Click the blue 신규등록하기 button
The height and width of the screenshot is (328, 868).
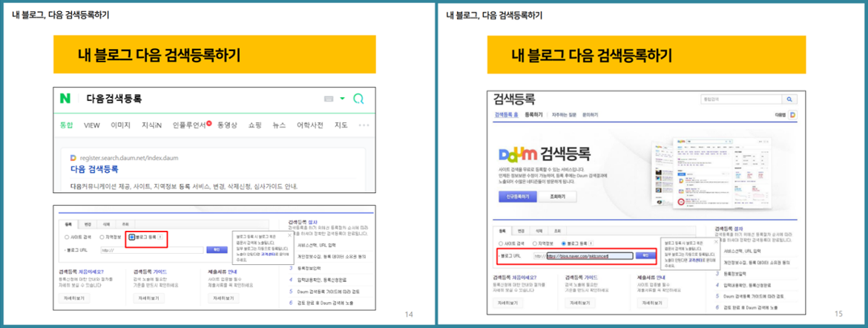pos(518,197)
